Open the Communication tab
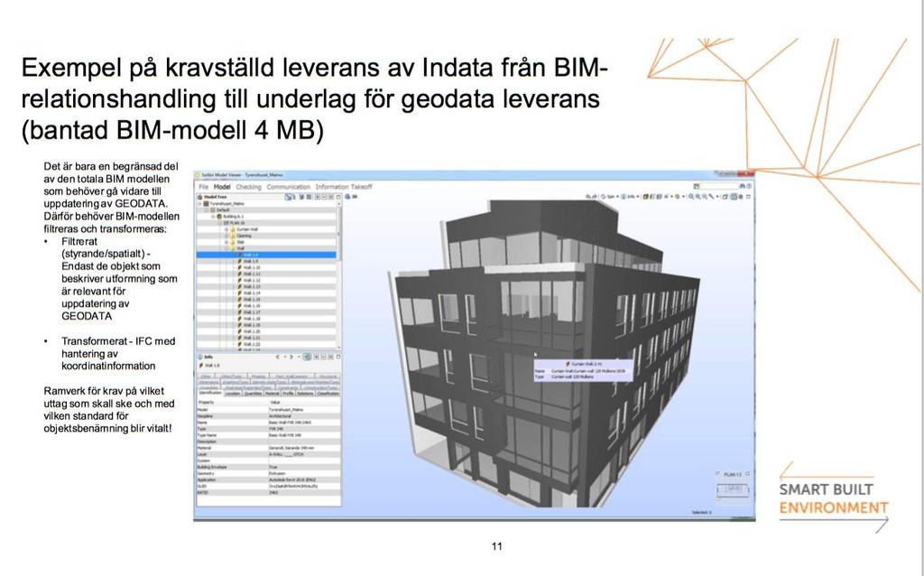This screenshot has width=924, height=576. 288,187
